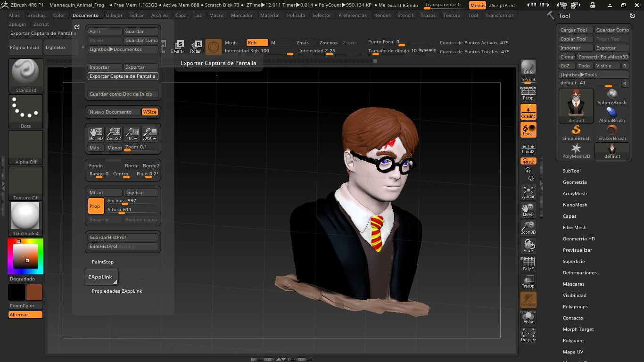Click the Aislar solo icon
Screen dimensions: 644x362
click(528, 318)
